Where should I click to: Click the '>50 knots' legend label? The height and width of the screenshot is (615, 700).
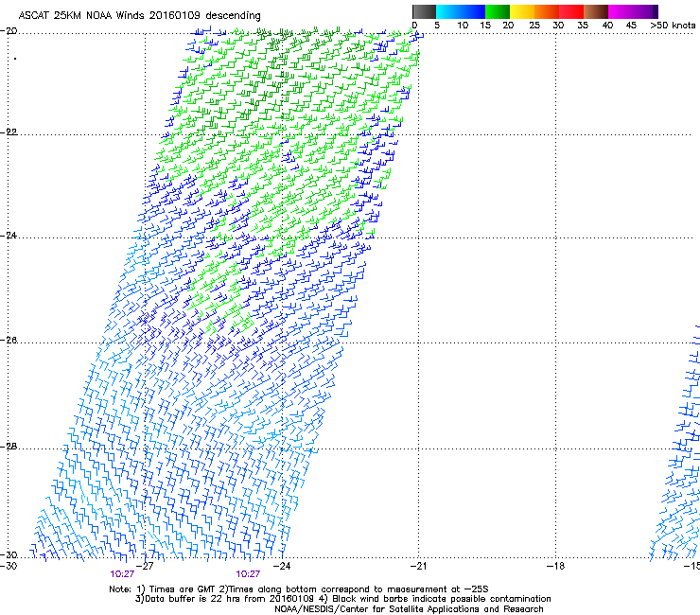pos(673,26)
